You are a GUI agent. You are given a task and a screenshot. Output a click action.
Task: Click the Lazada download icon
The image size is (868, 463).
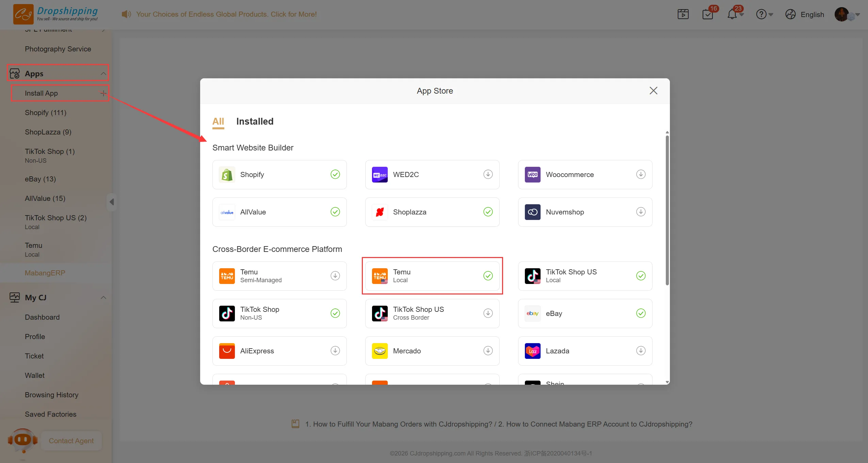pyautogui.click(x=641, y=351)
